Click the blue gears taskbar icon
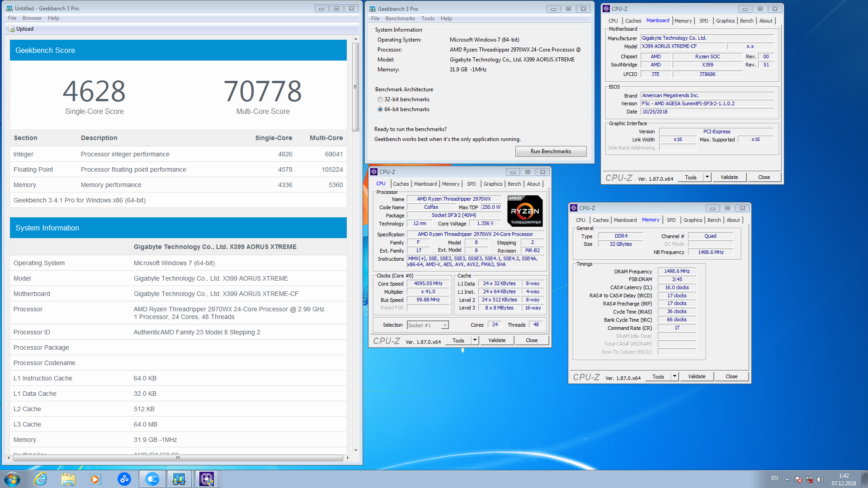This screenshot has width=868, height=488. tap(124, 479)
